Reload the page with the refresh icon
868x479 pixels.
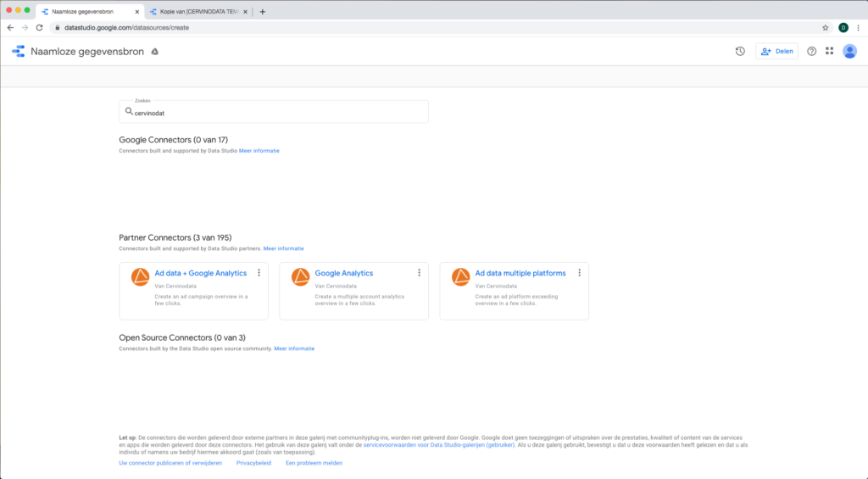point(39,27)
